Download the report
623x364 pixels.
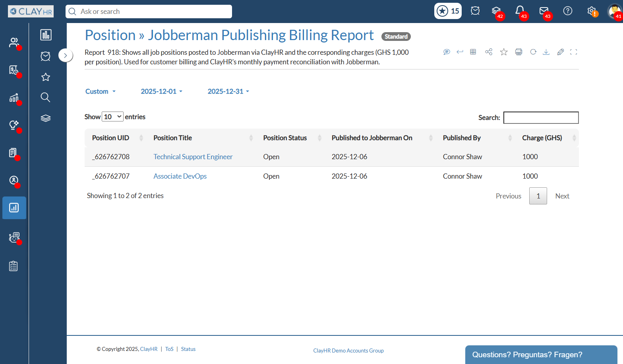click(x=546, y=52)
